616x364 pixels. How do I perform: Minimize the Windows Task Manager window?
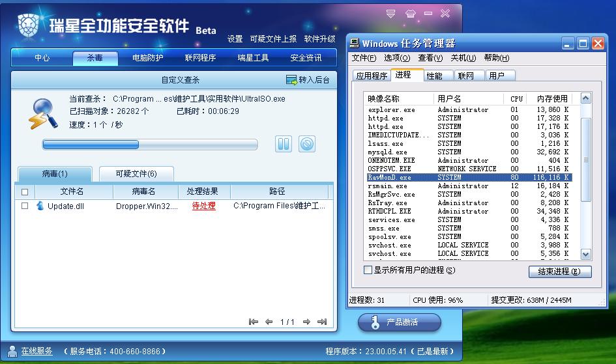click(568, 43)
